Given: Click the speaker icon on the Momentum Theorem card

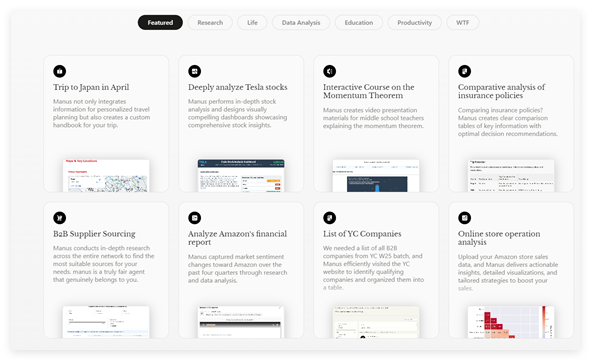Looking at the screenshot, I should [x=329, y=71].
